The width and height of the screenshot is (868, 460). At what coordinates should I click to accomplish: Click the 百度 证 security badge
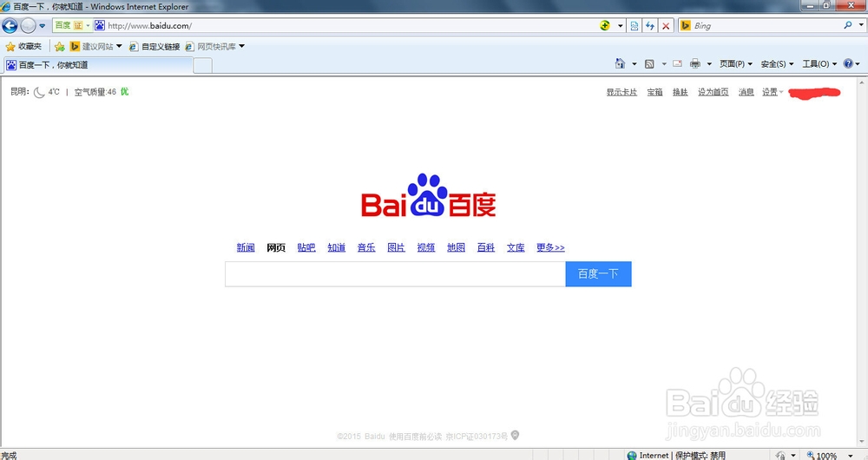tap(72, 25)
